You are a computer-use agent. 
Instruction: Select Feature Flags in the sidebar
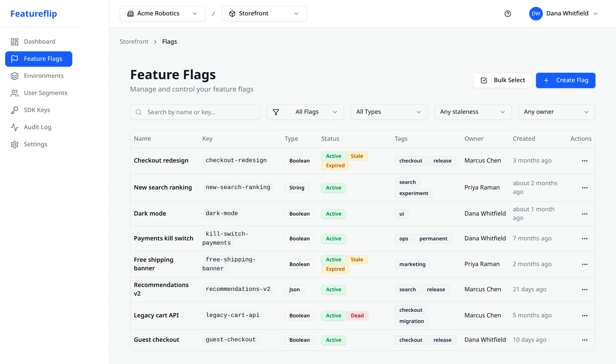pyautogui.click(x=39, y=59)
